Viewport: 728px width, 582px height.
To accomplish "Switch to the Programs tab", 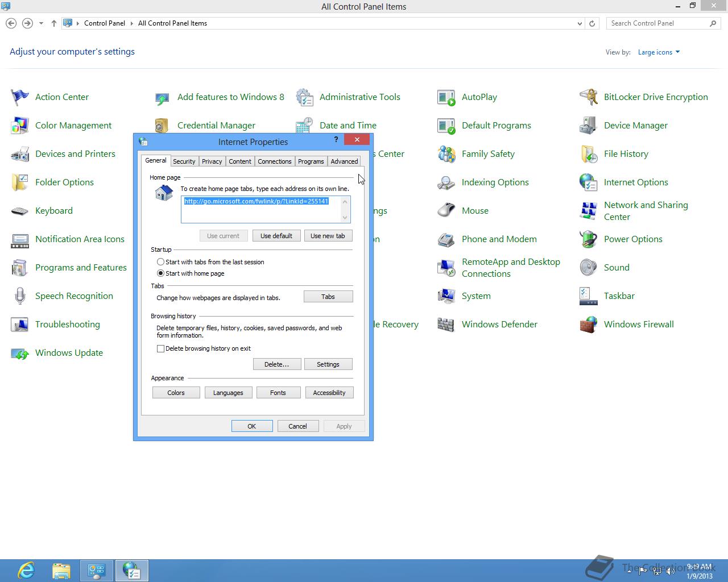I will [x=311, y=161].
